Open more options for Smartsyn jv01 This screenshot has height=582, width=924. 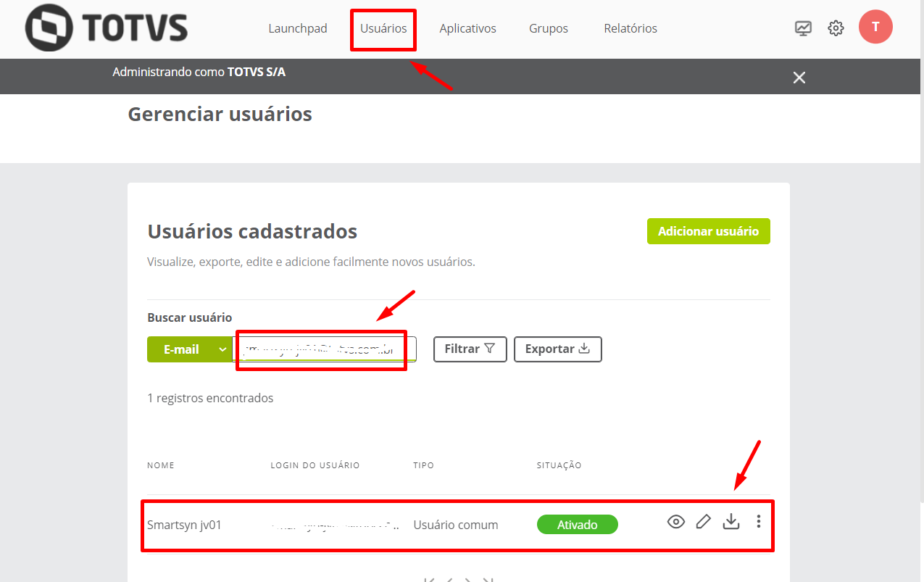759,521
